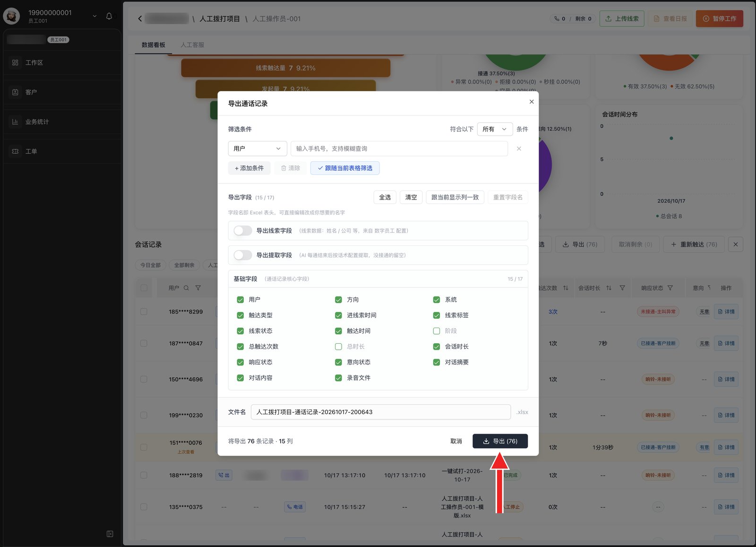Open 客户 in the sidebar

coord(62,92)
